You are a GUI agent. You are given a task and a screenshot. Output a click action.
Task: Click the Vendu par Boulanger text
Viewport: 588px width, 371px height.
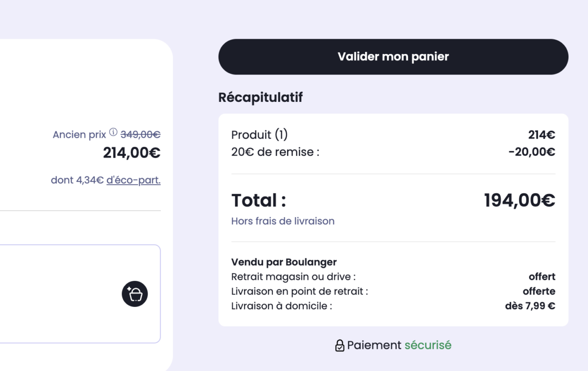pos(284,262)
